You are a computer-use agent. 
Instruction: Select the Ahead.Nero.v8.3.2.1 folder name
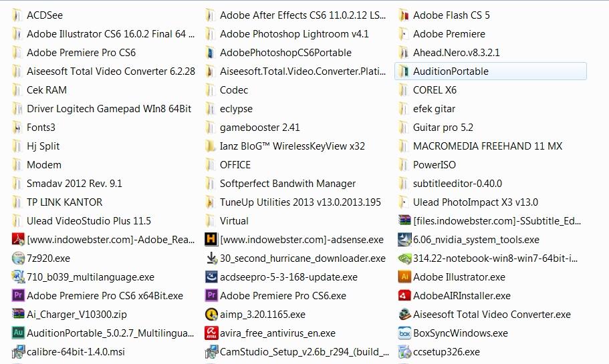[x=457, y=53]
